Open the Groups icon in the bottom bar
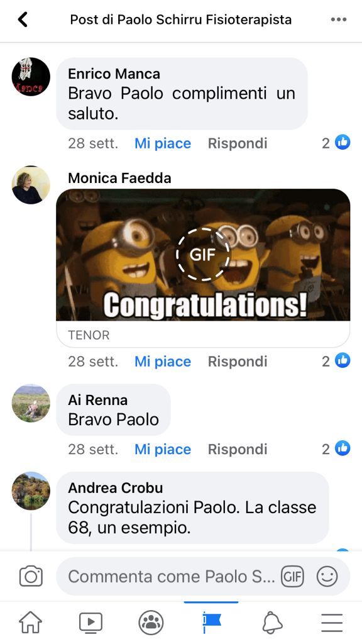Image resolution: width=362 pixels, height=644 pixels. [151, 623]
